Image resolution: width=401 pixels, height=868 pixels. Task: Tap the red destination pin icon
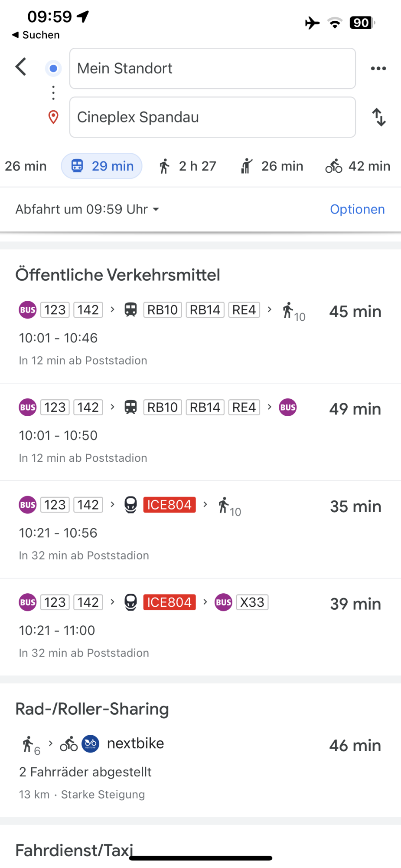(x=53, y=117)
